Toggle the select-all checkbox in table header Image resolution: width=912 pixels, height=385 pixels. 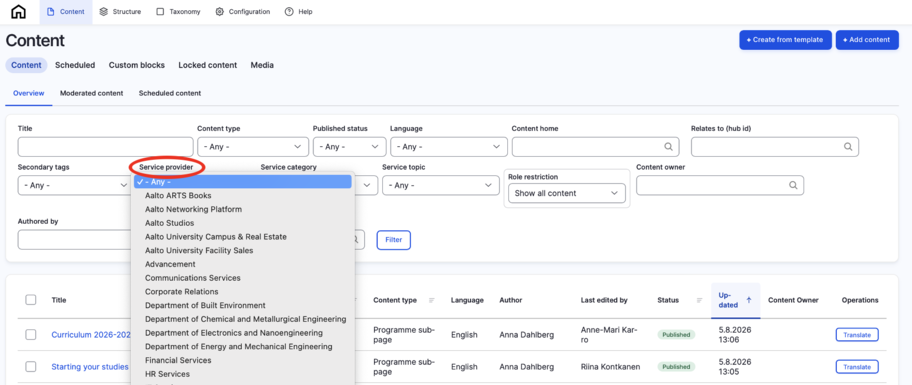31,300
